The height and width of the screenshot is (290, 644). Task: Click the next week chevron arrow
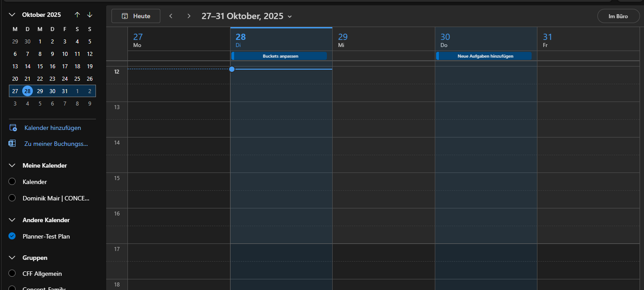(x=189, y=16)
